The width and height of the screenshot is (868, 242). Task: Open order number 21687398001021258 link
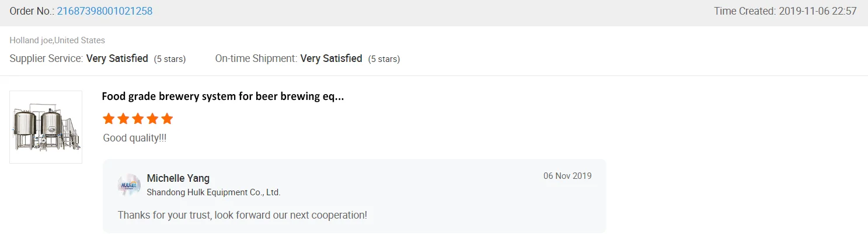click(104, 11)
